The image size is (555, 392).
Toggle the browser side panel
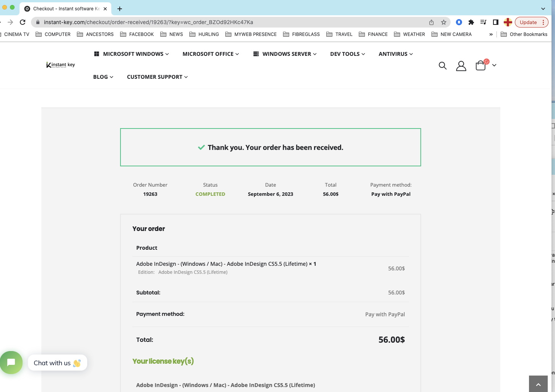495,22
